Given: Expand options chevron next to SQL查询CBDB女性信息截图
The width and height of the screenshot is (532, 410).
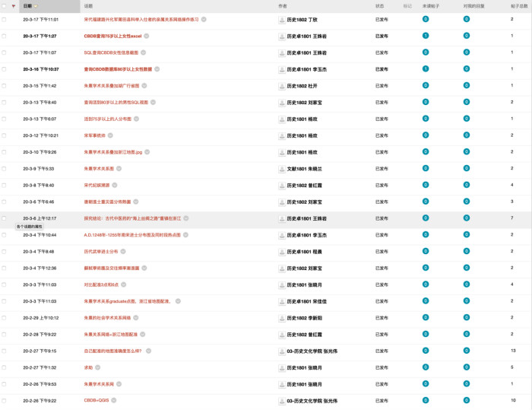Looking at the screenshot, I should pyautogui.click(x=145, y=52).
